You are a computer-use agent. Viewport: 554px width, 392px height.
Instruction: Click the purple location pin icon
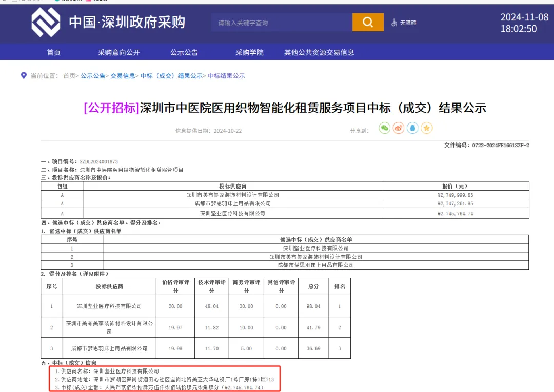tap(24, 75)
